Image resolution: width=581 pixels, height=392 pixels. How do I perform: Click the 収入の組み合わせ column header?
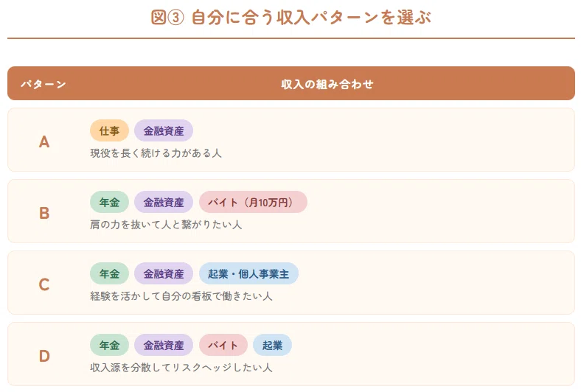pos(327,84)
